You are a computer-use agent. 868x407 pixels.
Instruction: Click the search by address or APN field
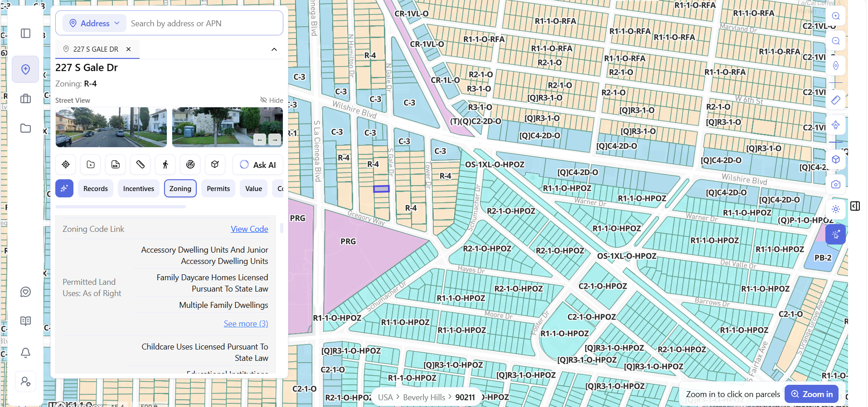[204, 23]
